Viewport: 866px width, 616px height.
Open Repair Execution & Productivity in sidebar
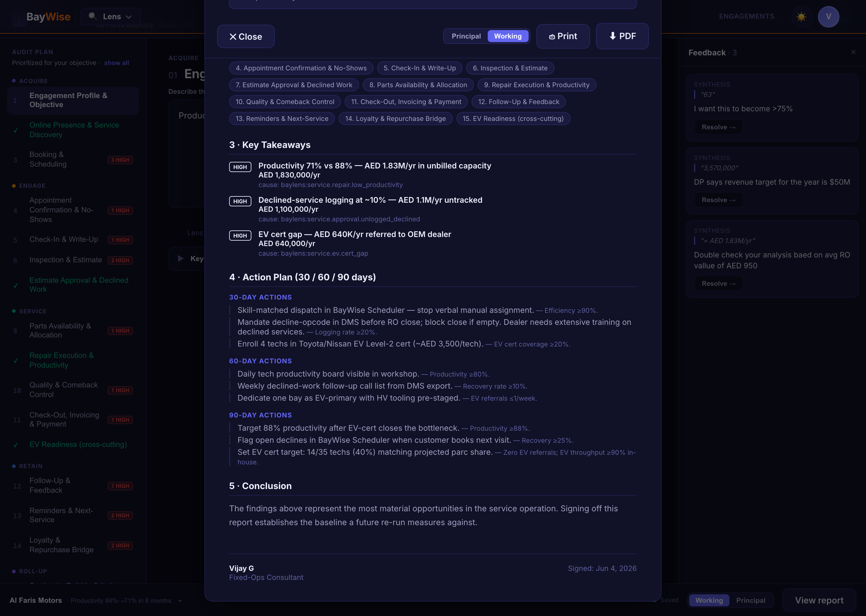pos(73,360)
